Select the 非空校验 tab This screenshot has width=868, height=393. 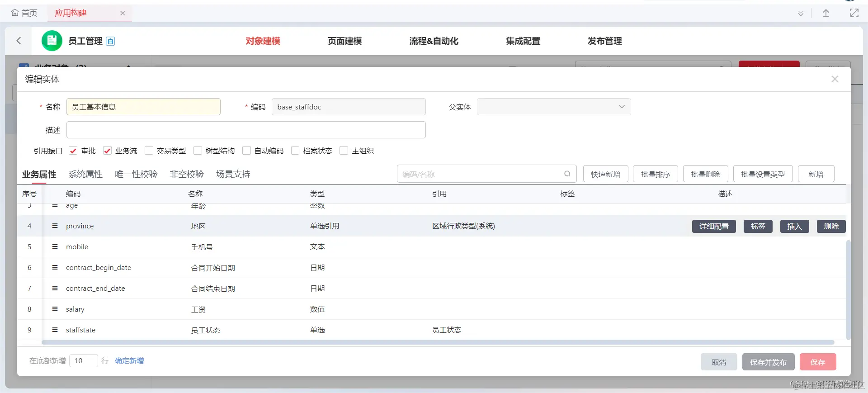tap(187, 174)
